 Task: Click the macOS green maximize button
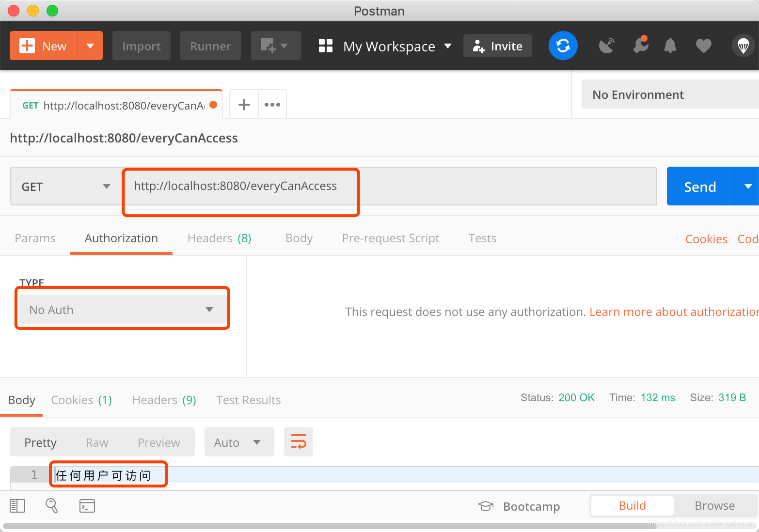[52, 11]
